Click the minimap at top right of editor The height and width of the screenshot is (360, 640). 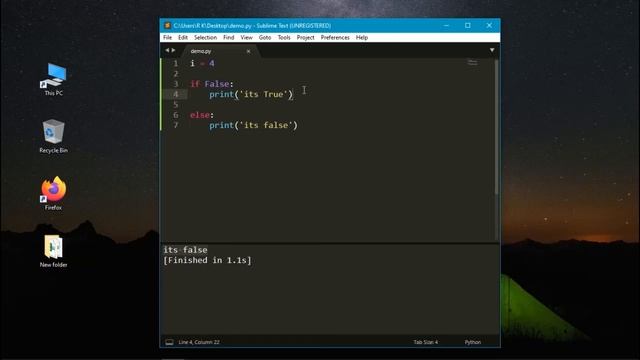coord(472,63)
